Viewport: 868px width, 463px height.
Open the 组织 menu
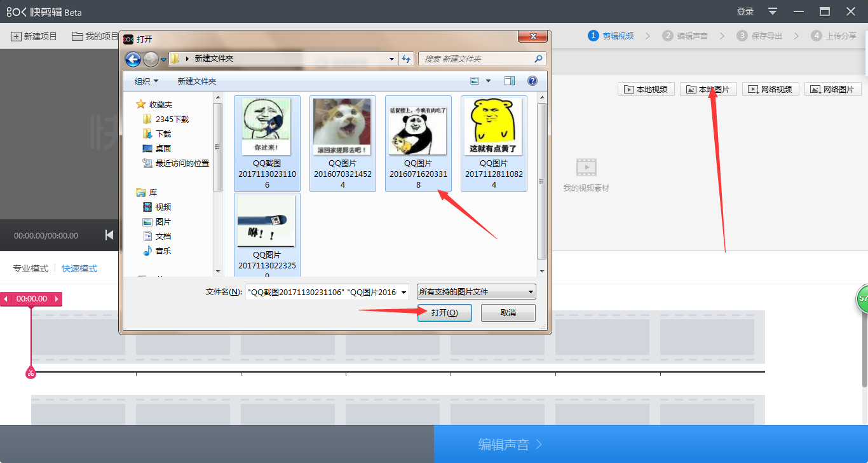146,81
